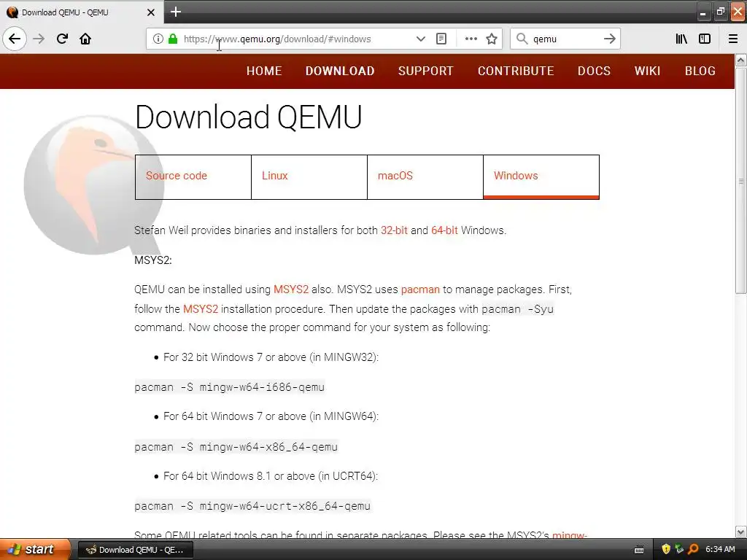Click the mingw-w64-x86_64-qemu command
Image resolution: width=747 pixels, height=560 pixels.
point(236,447)
